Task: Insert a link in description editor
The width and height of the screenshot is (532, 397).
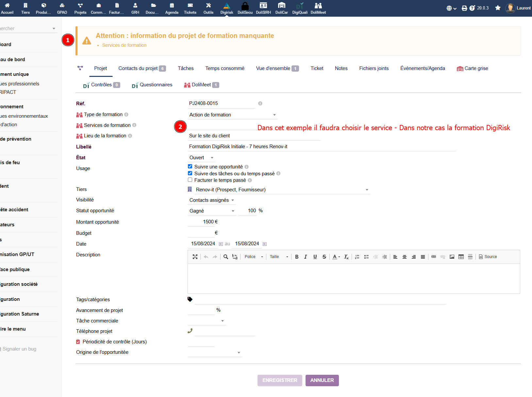Action: [434, 257]
